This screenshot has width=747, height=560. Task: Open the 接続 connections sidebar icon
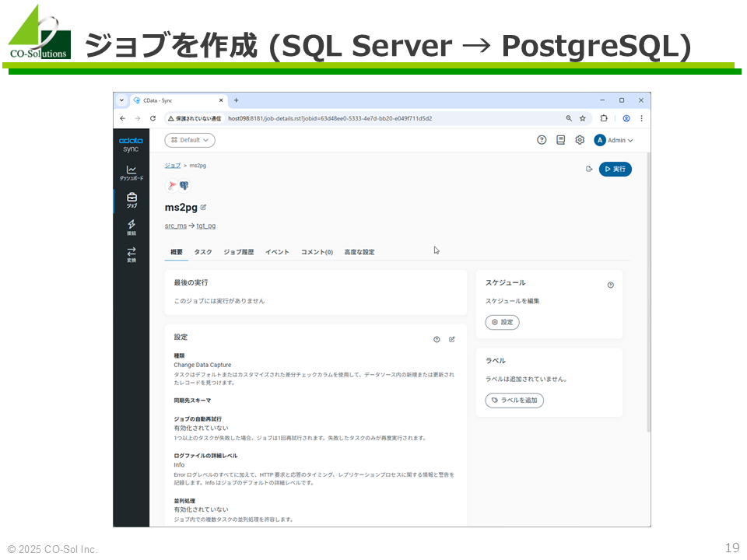[x=132, y=228]
